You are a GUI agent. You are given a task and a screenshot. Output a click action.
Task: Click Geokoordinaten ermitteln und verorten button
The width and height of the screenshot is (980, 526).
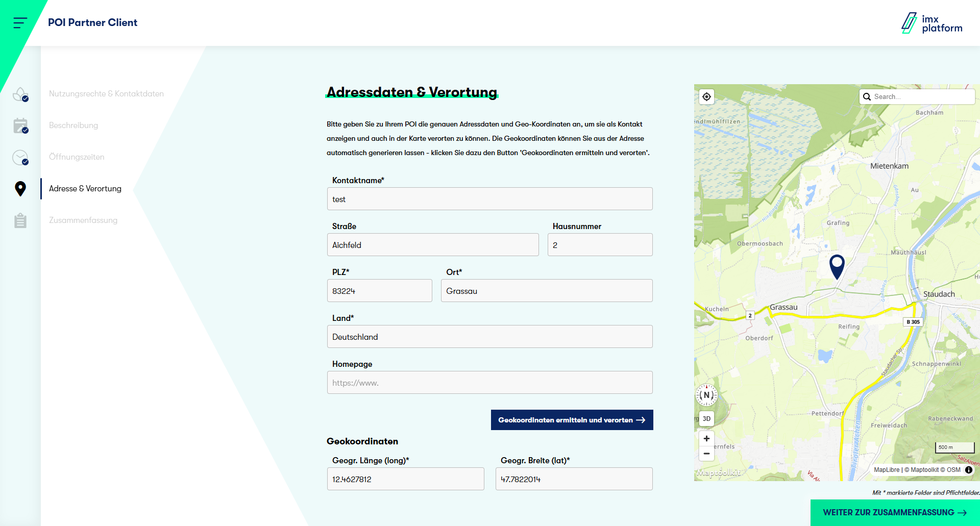[x=572, y=420]
